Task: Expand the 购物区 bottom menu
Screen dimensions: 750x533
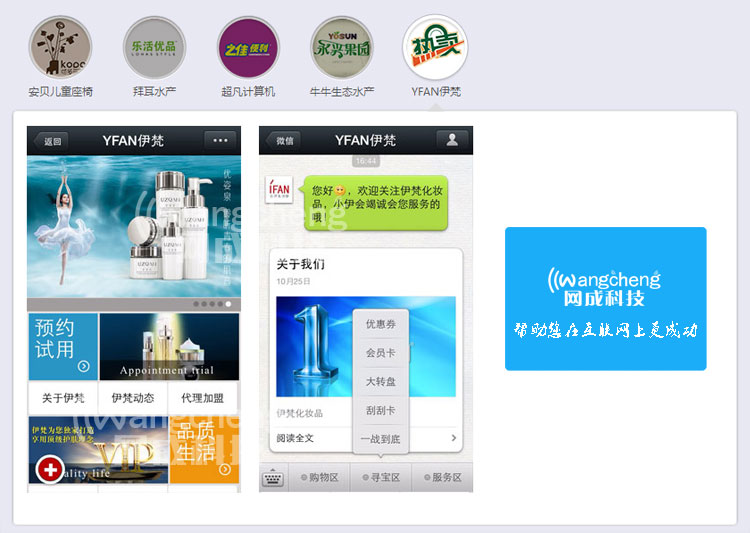Action: point(319,478)
